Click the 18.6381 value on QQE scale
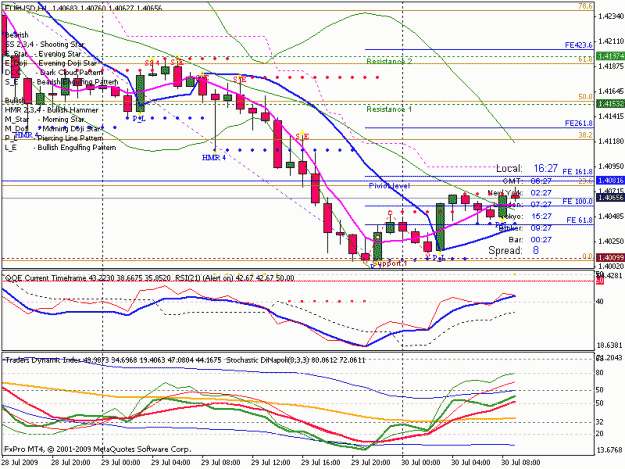This screenshot has width=625, height=469. [x=610, y=345]
